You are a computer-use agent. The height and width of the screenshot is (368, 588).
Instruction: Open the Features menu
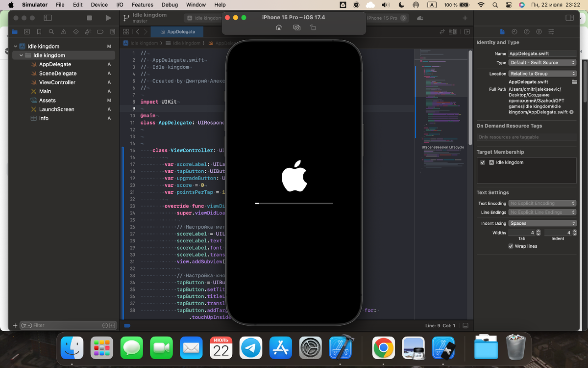tap(143, 5)
